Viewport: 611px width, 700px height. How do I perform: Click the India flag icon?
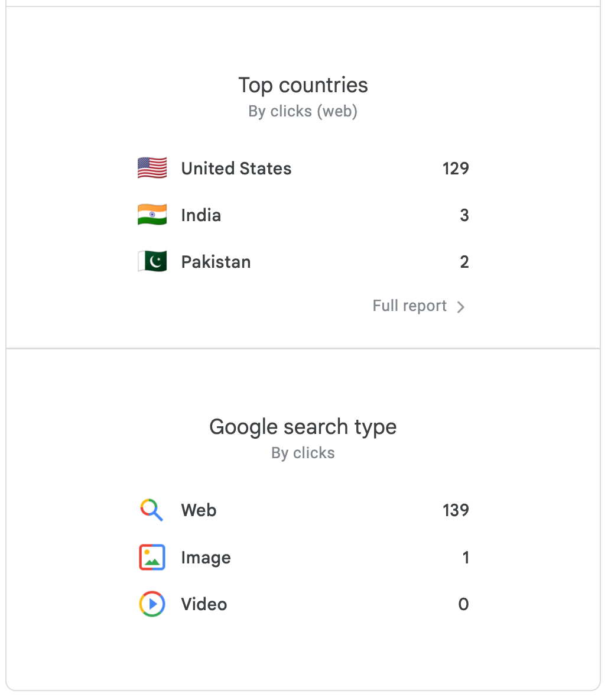click(152, 215)
